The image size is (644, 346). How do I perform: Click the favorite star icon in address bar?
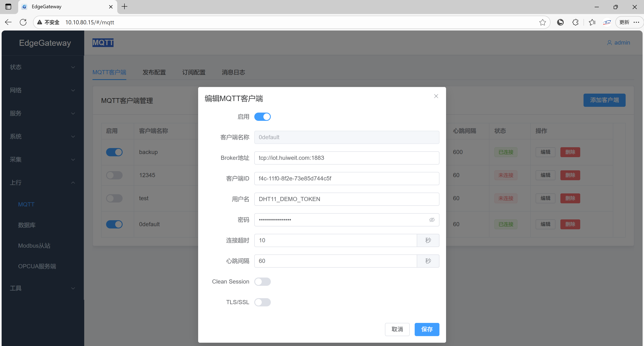[542, 22]
